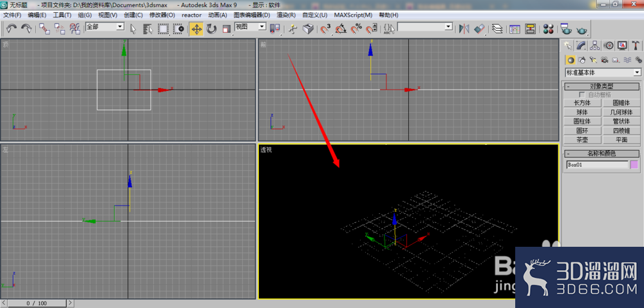Click the Undo arrow icon
Viewport: 644px width, 308px height.
coord(12,29)
